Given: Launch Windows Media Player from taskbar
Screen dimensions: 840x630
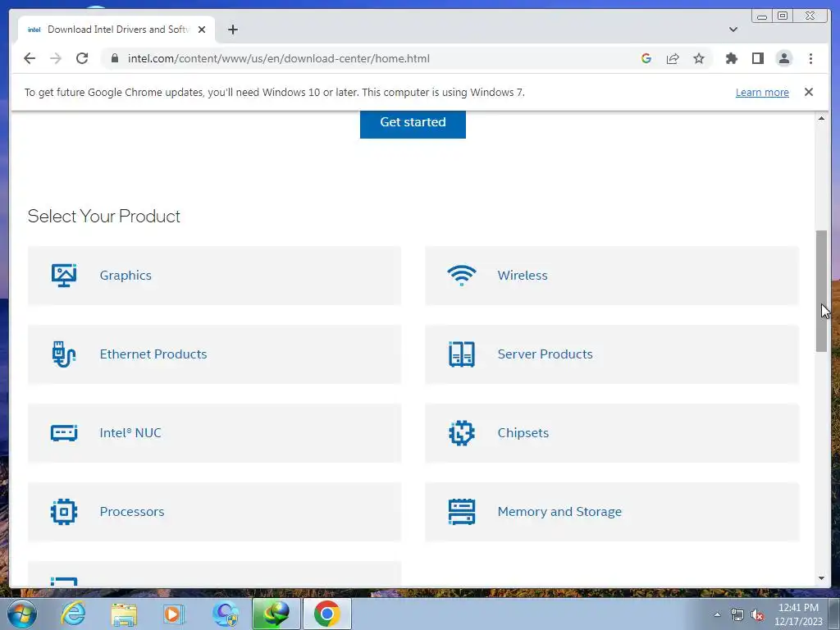Looking at the screenshot, I should click(174, 614).
